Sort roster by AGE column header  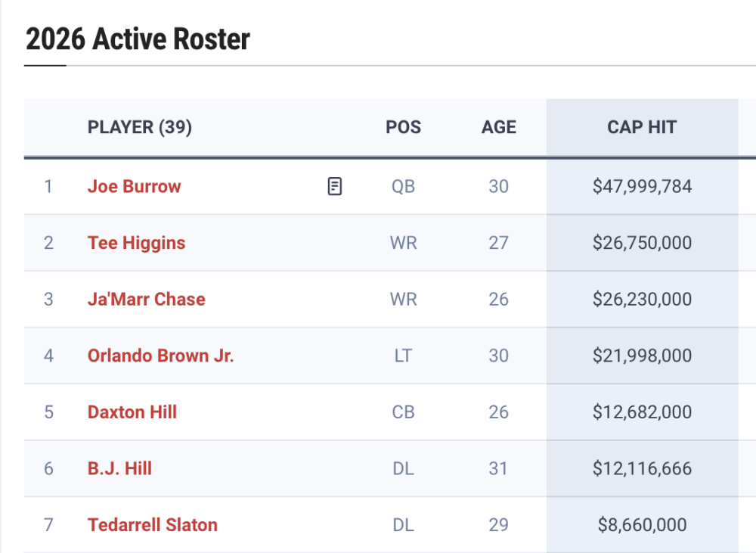(498, 127)
